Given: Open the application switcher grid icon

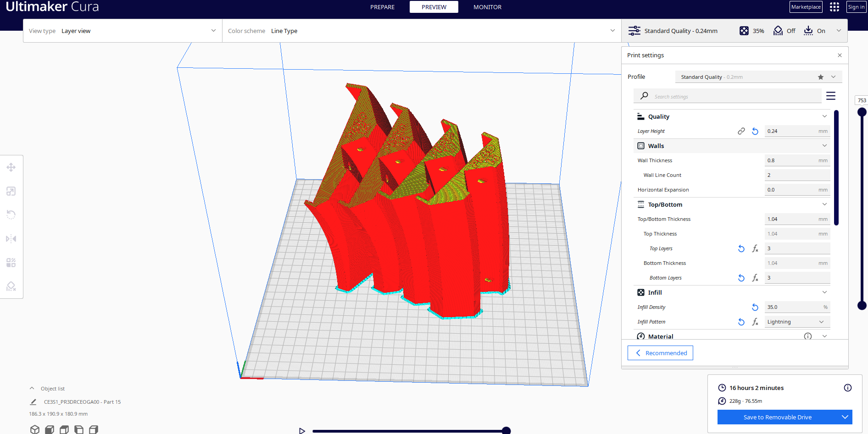Looking at the screenshot, I should tap(835, 7).
